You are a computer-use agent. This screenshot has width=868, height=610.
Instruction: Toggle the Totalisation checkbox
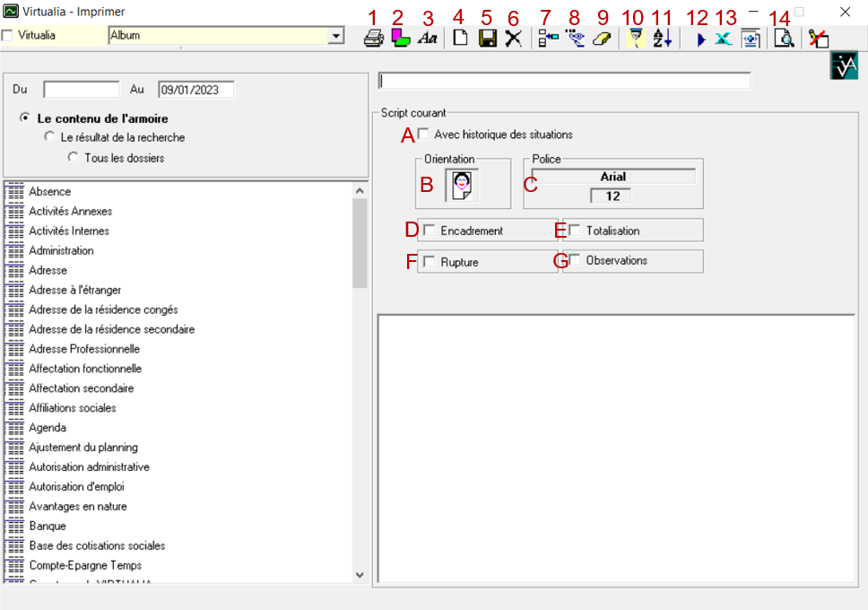tap(575, 231)
